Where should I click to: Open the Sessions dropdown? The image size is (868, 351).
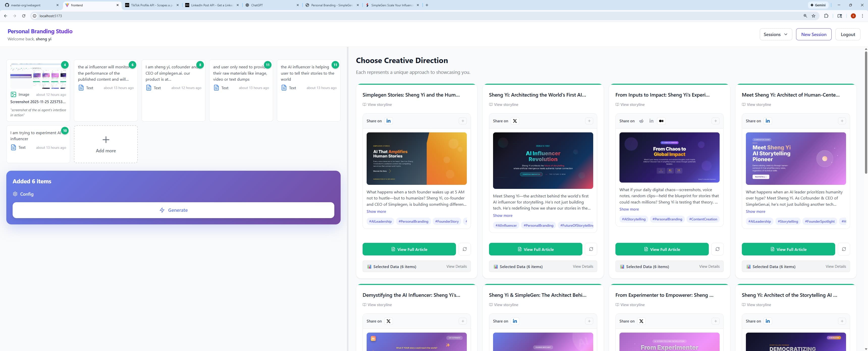click(x=776, y=34)
